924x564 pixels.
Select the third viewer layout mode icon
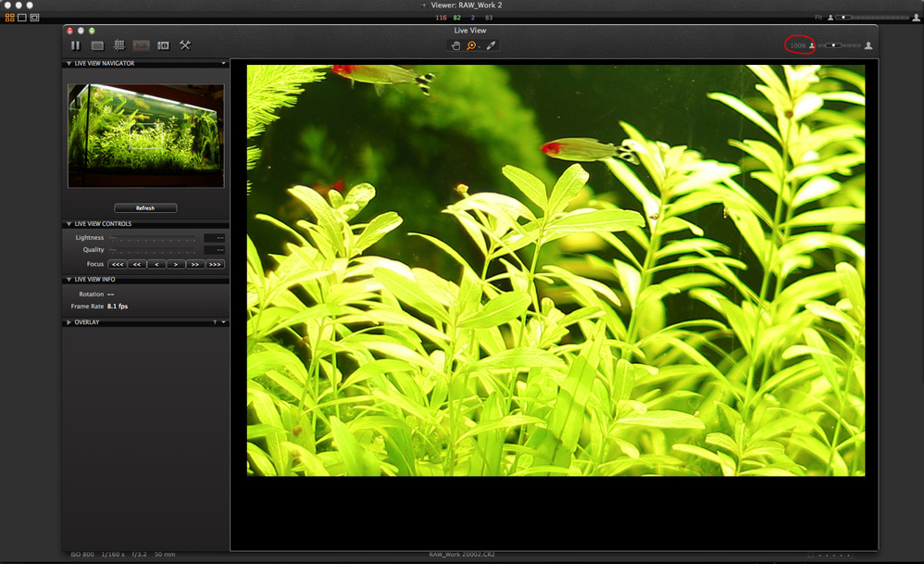[35, 18]
